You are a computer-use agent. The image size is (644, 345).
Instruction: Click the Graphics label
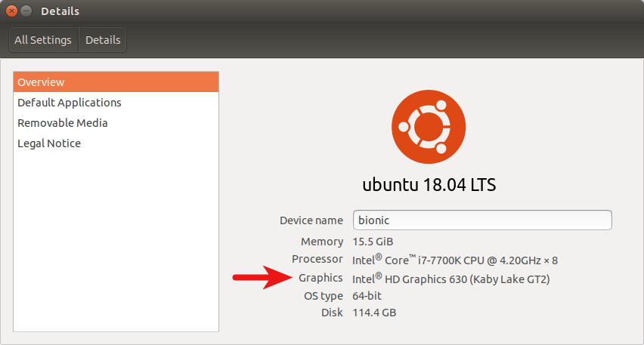coord(320,278)
